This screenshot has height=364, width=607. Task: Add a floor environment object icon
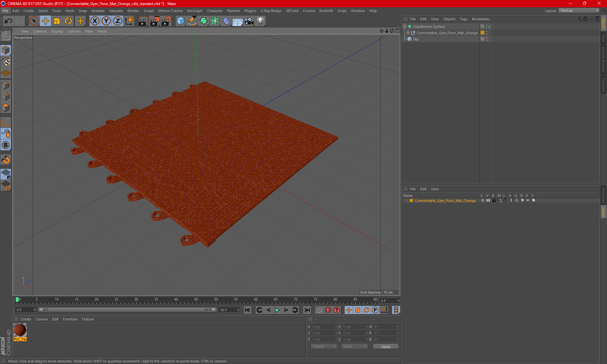(x=237, y=21)
